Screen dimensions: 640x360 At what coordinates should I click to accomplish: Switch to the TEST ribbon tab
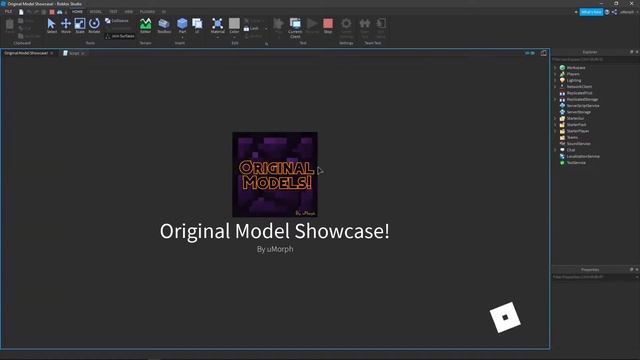tap(113, 12)
